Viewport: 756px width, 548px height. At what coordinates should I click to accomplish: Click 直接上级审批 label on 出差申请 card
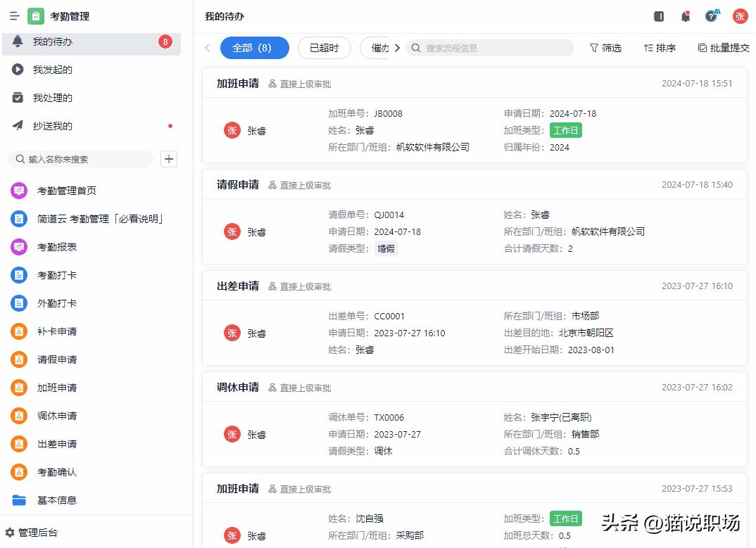(305, 287)
